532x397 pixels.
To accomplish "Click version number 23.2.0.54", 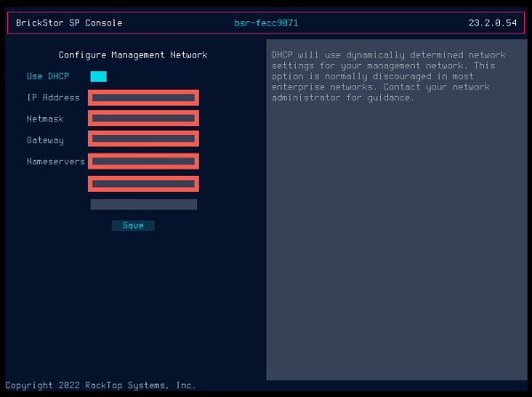I will coord(493,23).
